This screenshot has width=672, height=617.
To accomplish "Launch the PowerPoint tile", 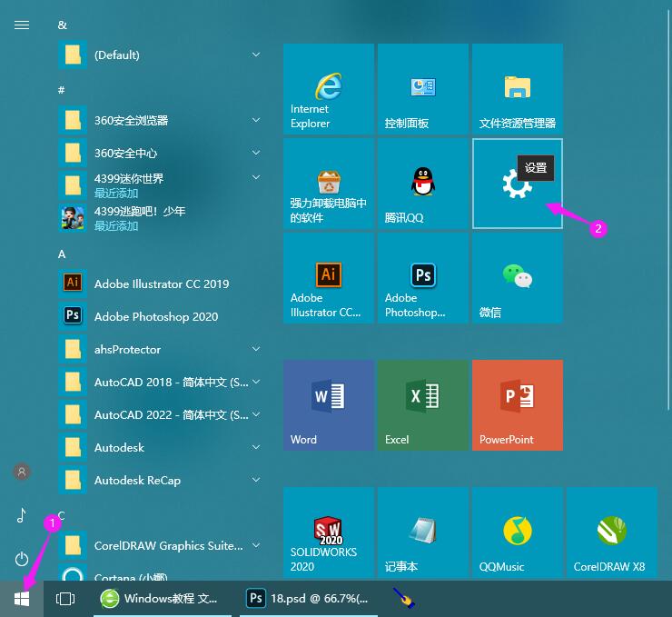I will 518,405.
